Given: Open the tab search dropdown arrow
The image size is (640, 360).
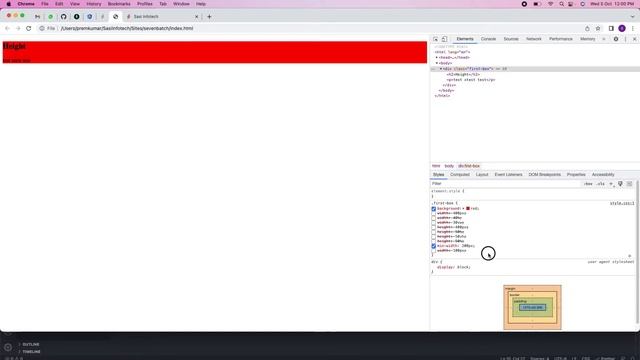Looking at the screenshot, I should coord(632,17).
